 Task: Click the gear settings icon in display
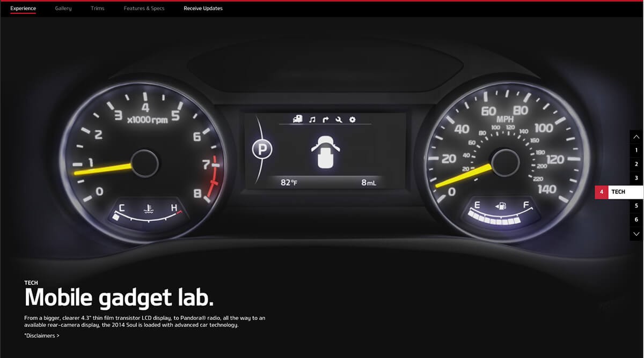pos(353,120)
